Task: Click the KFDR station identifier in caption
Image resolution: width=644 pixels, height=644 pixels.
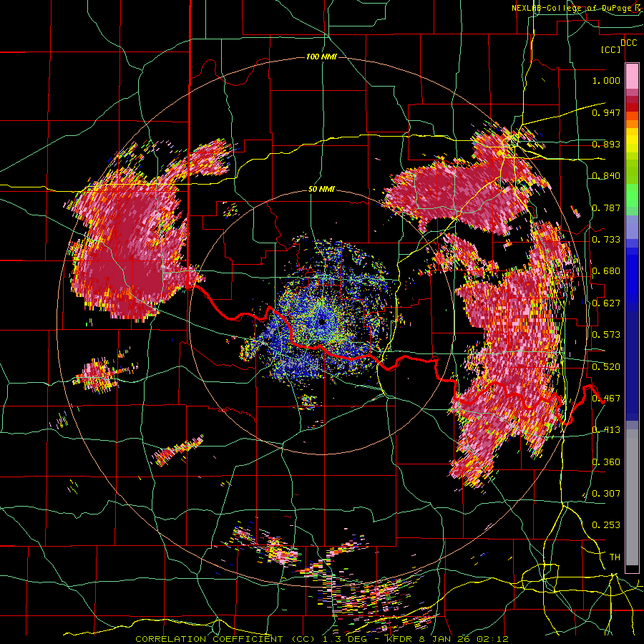Action: click(x=398, y=639)
